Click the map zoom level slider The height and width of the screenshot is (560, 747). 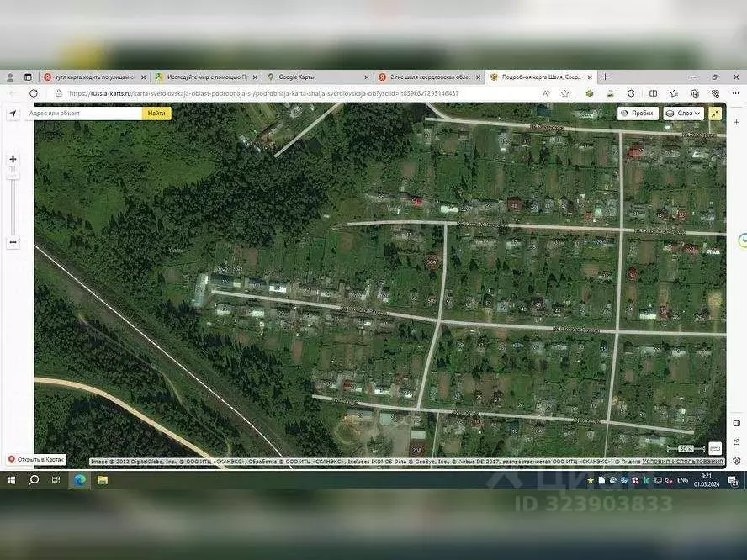(13, 201)
